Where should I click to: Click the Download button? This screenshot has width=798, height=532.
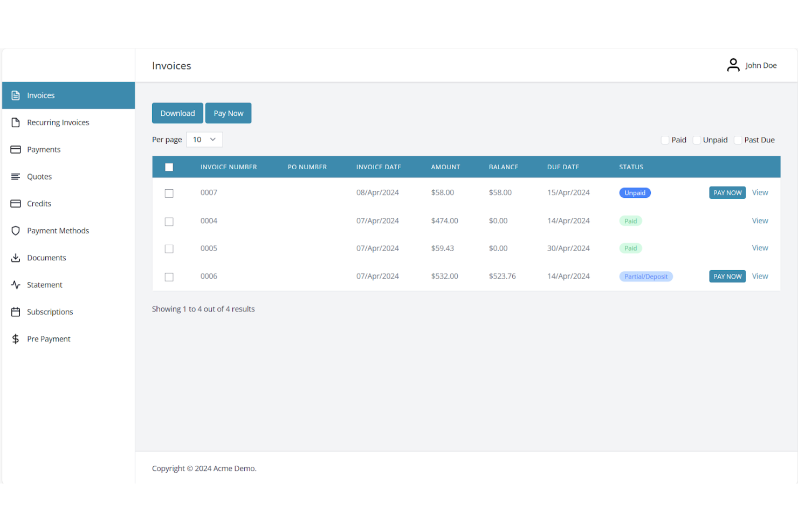177,113
